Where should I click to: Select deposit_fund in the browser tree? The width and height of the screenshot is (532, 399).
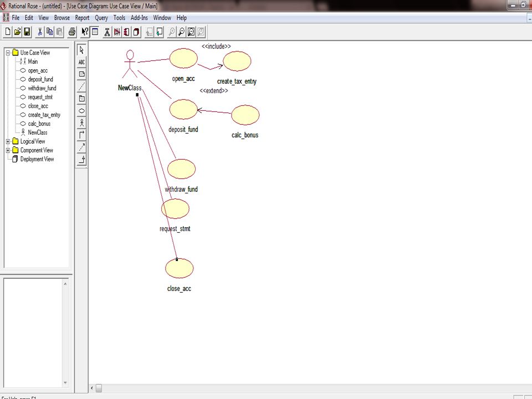tap(40, 79)
